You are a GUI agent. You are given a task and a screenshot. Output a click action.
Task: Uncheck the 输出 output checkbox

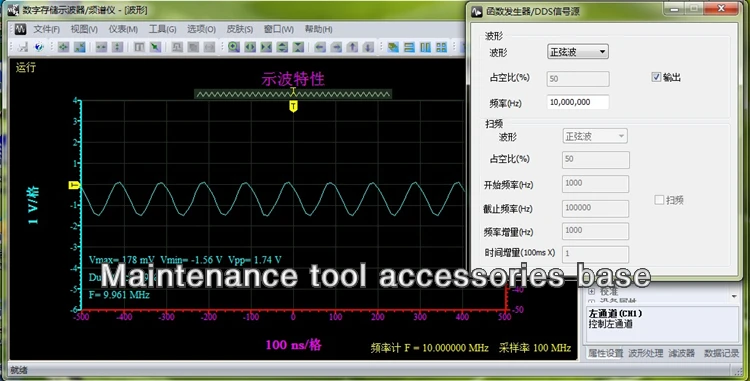pyautogui.click(x=656, y=77)
